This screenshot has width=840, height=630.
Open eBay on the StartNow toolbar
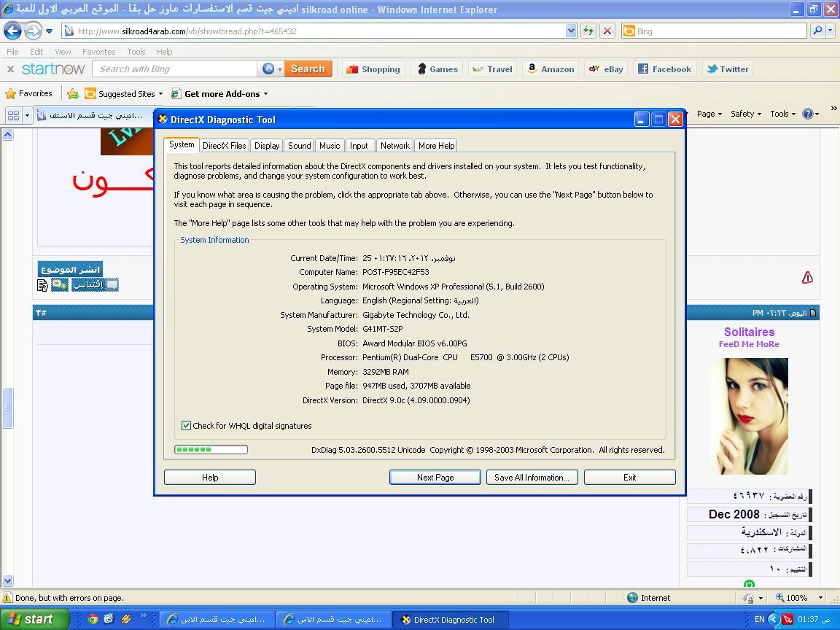pyautogui.click(x=606, y=69)
